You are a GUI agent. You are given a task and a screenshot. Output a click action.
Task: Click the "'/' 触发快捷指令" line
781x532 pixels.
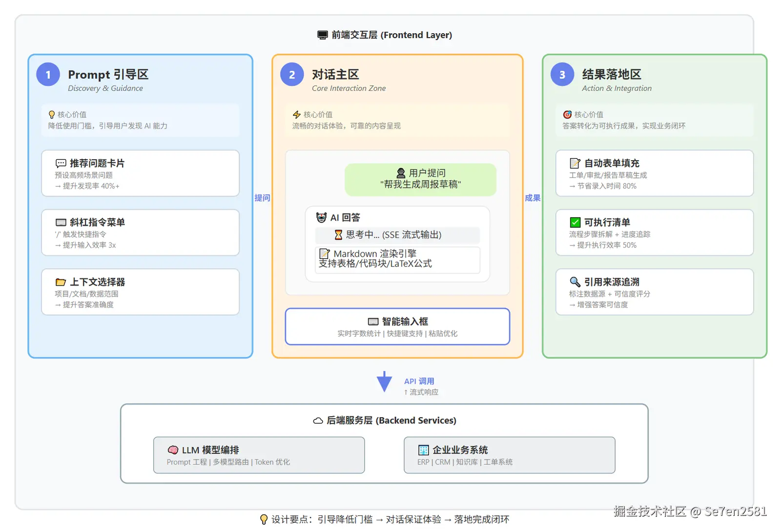(81, 234)
